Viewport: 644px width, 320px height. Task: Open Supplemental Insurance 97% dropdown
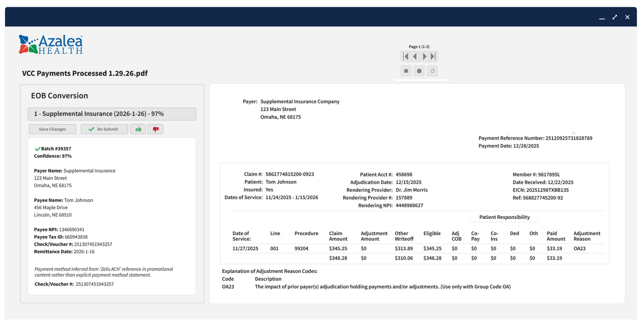tap(112, 114)
